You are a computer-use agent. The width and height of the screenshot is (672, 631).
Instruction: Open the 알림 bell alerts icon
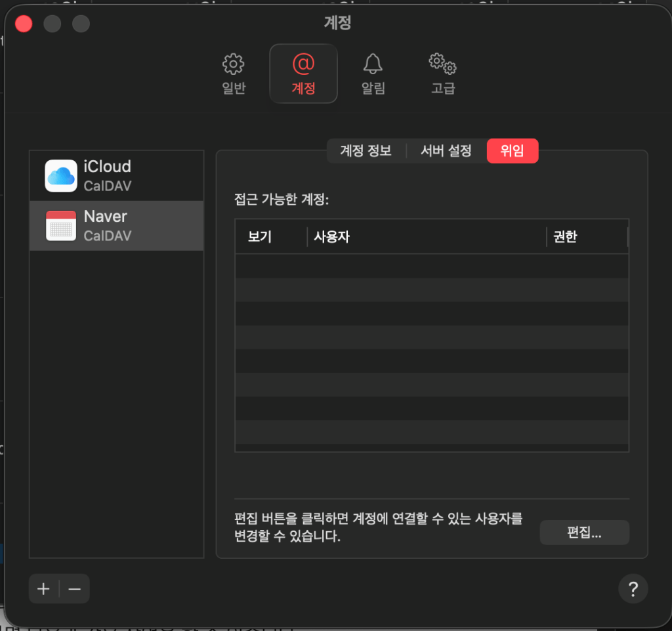tap(373, 64)
